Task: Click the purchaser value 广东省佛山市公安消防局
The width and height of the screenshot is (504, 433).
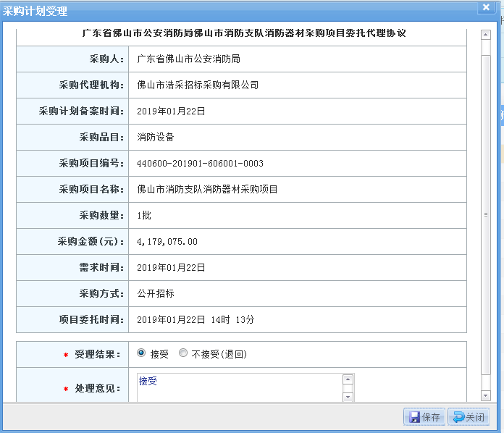Action: (189, 59)
